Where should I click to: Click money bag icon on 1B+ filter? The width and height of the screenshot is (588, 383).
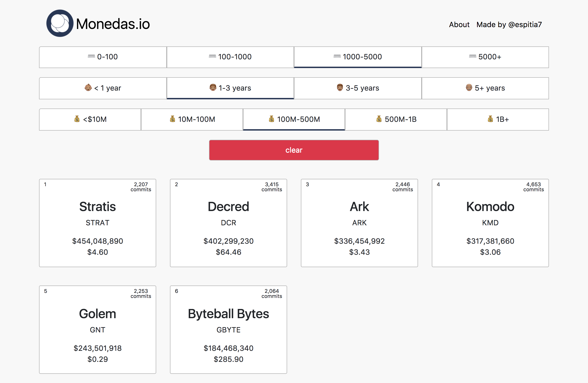click(490, 119)
